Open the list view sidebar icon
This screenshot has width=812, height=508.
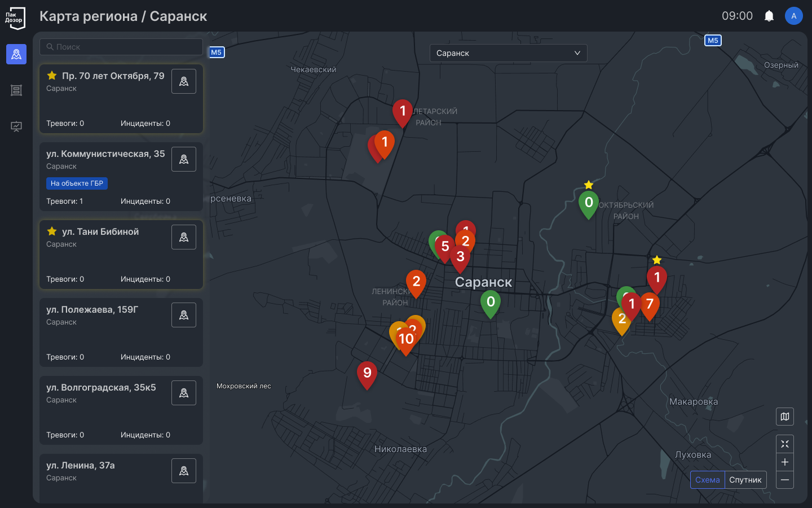[16, 90]
